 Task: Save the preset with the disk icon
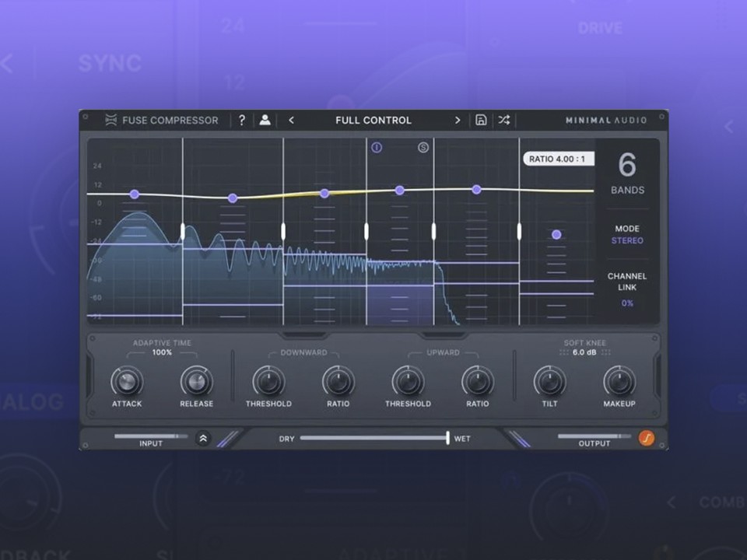coord(481,120)
